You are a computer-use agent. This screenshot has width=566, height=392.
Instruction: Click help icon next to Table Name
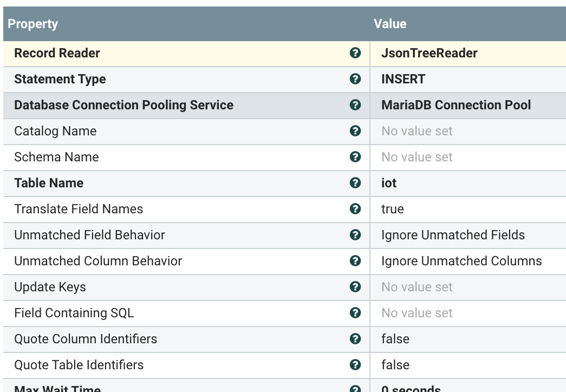[x=355, y=183]
